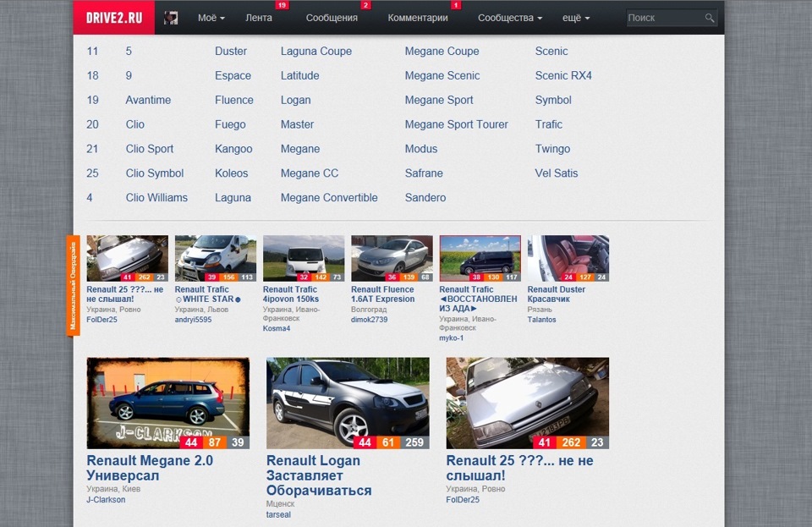
Task: Open Renault Fluence 1.6AT Expresion title
Action: tap(382, 294)
